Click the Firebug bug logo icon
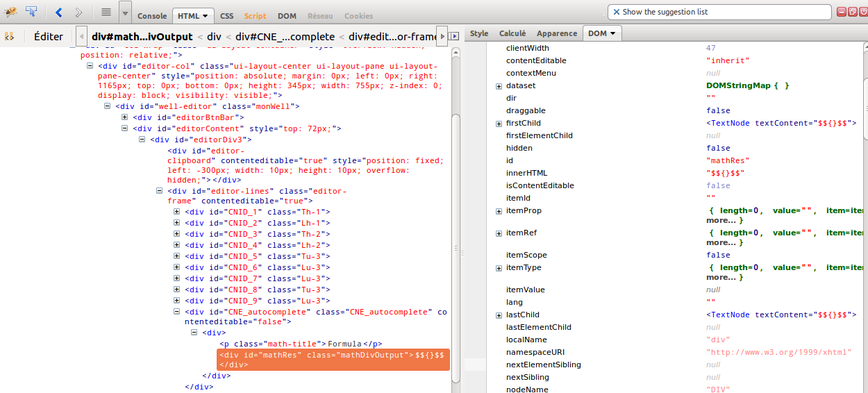Image resolution: width=868 pixels, height=393 pixels. pos(10,12)
